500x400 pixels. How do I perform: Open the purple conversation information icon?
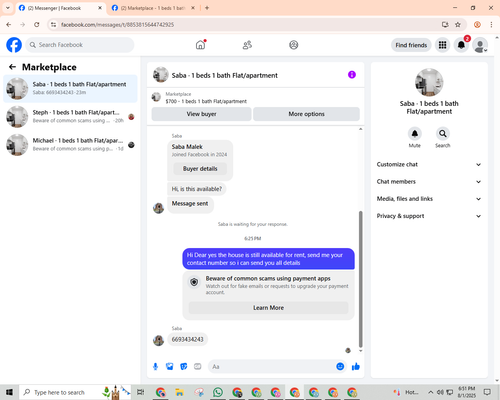[x=352, y=75]
